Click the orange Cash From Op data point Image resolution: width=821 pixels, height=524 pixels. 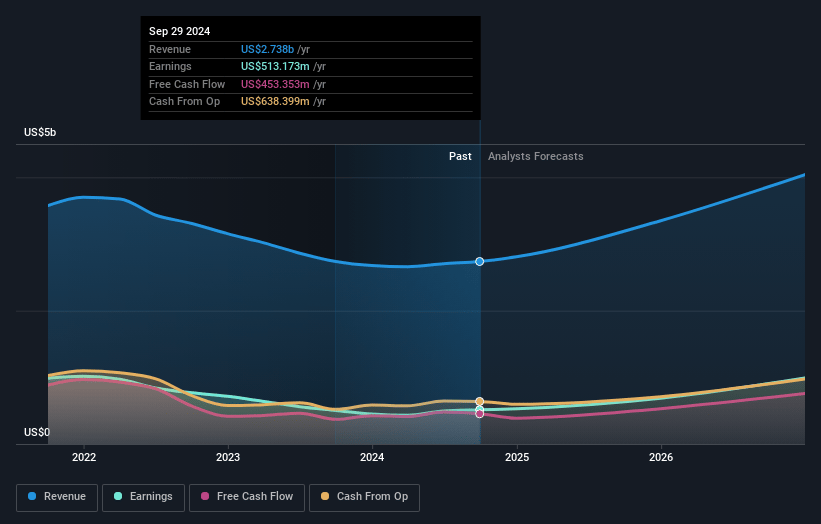pyautogui.click(x=480, y=402)
